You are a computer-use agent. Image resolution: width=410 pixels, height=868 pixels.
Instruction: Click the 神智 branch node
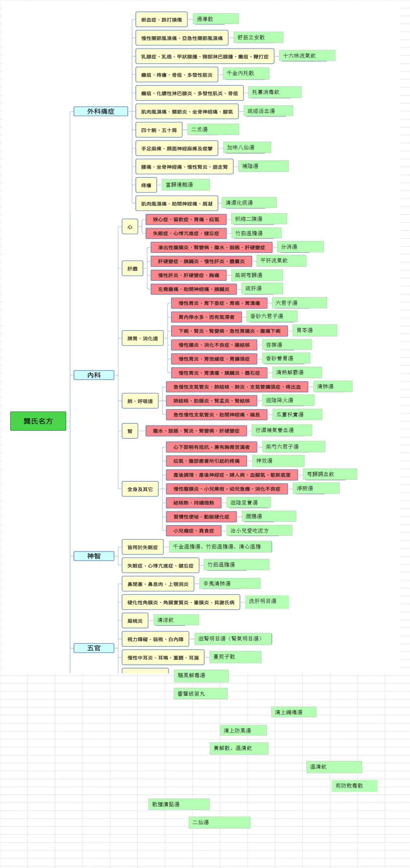pyautogui.click(x=94, y=556)
